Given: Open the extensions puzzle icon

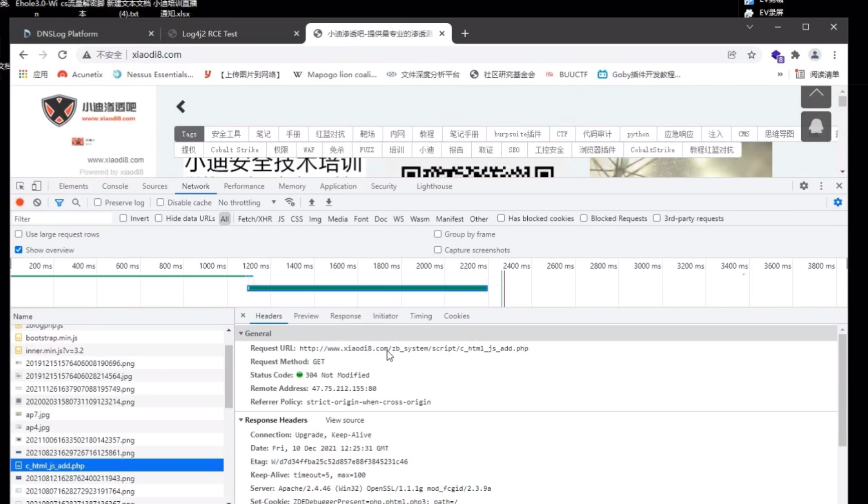Looking at the screenshot, I should (x=795, y=55).
